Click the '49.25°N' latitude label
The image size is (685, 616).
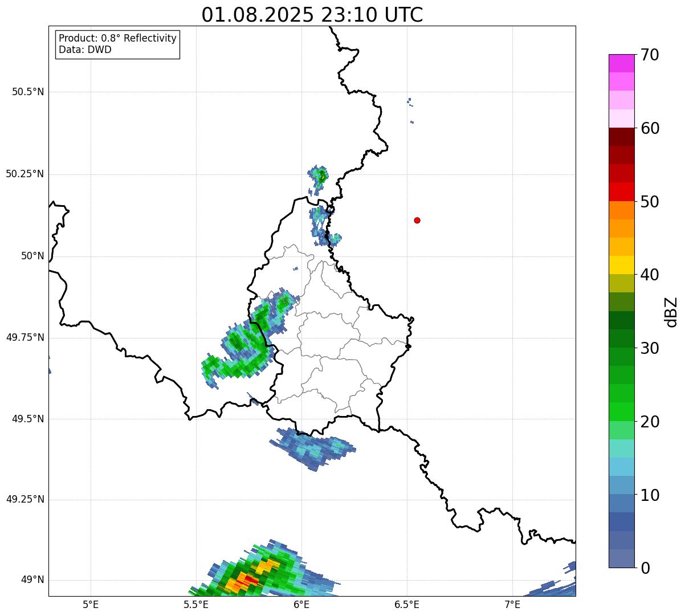pos(25,499)
